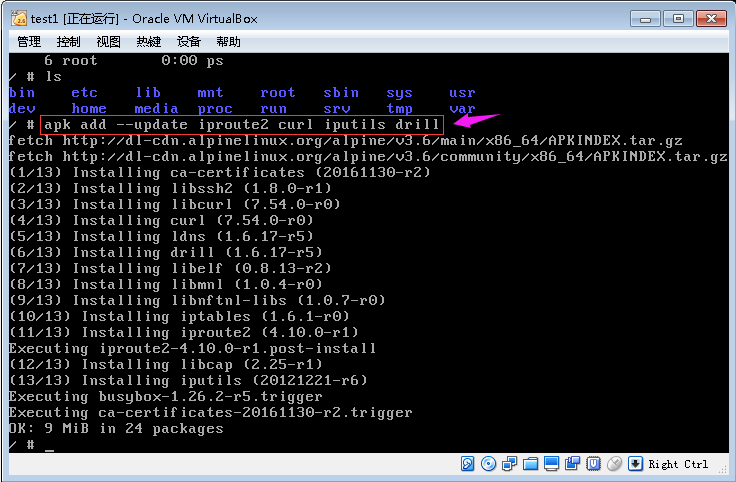This screenshot has width=736, height=482.
Task: Click the 'Installing libcap (2.25-r1)' line
Action: coord(166,364)
